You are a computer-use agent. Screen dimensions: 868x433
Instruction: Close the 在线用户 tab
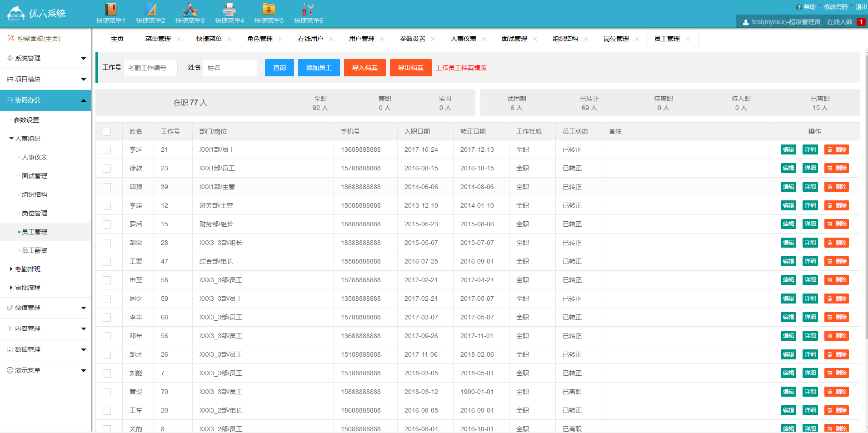pos(331,39)
